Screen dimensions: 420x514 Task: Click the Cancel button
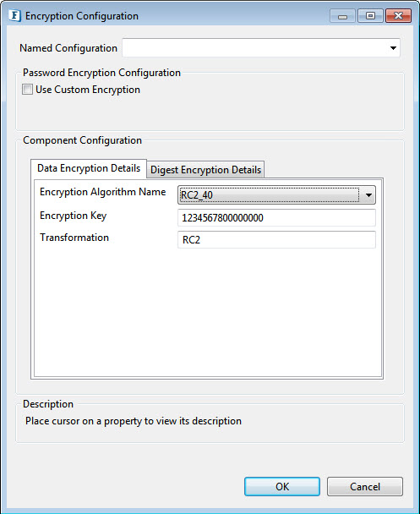pos(364,486)
